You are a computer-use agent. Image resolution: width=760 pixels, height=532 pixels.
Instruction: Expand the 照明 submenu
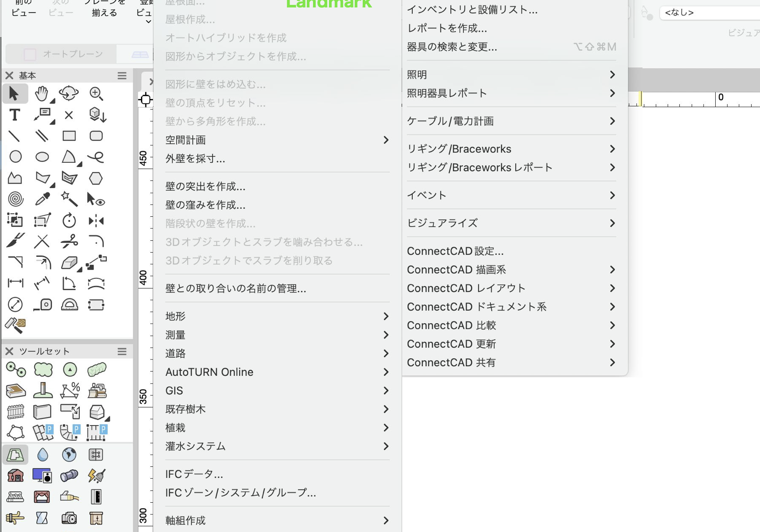(x=514, y=75)
